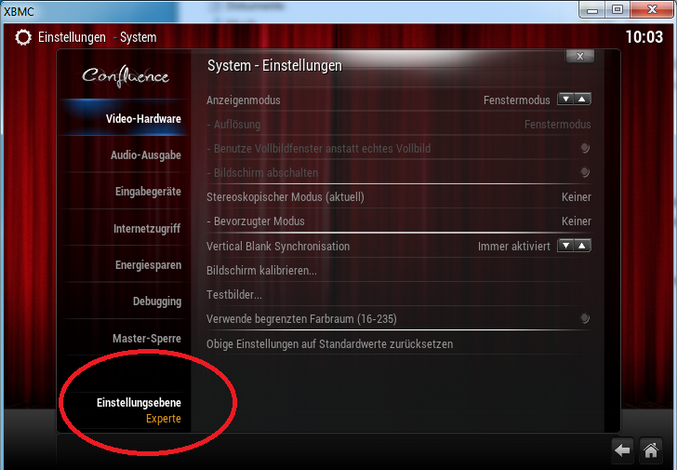The image size is (677, 470).
Task: Open the Eingabegeräte category
Action: (x=124, y=191)
